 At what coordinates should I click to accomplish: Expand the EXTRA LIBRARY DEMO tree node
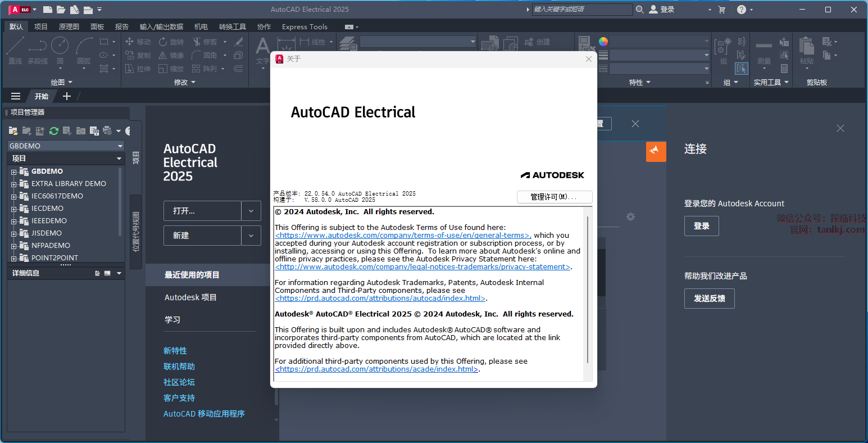[14, 184]
